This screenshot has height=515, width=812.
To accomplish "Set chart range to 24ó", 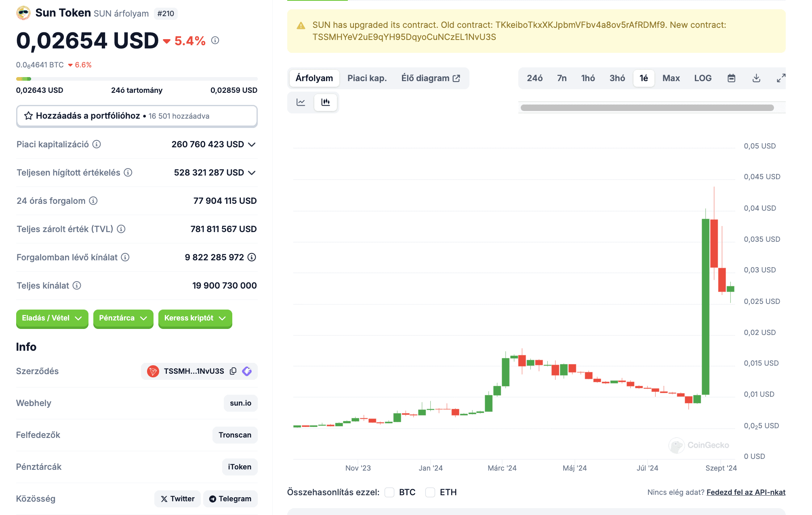I will [x=534, y=78].
